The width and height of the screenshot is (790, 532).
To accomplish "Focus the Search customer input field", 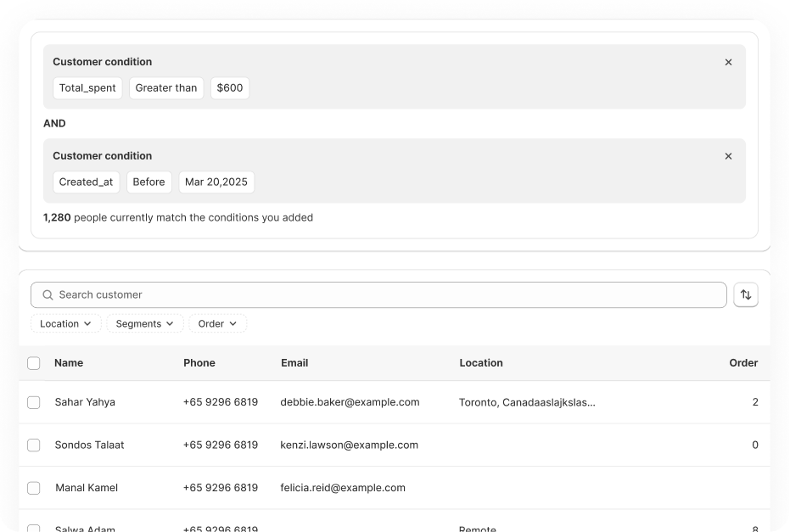I will (382, 294).
